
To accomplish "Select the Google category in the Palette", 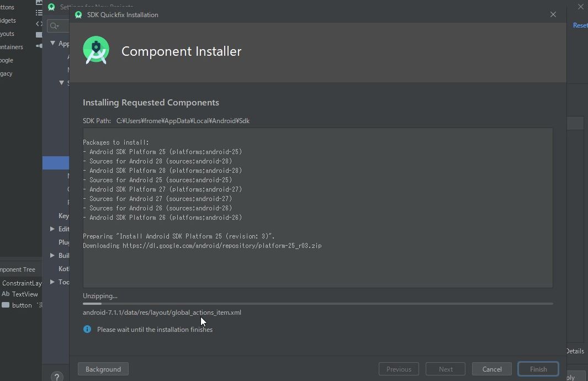I will coord(6,60).
